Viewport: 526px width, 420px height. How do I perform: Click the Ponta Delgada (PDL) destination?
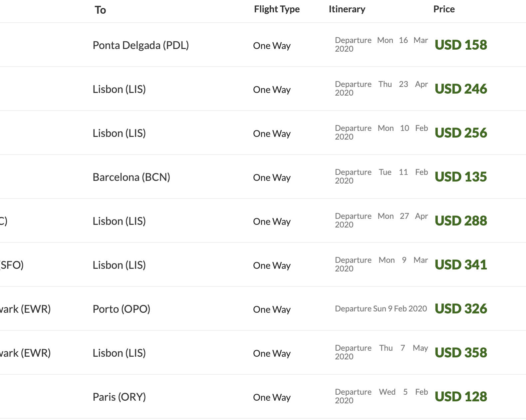pyautogui.click(x=141, y=45)
